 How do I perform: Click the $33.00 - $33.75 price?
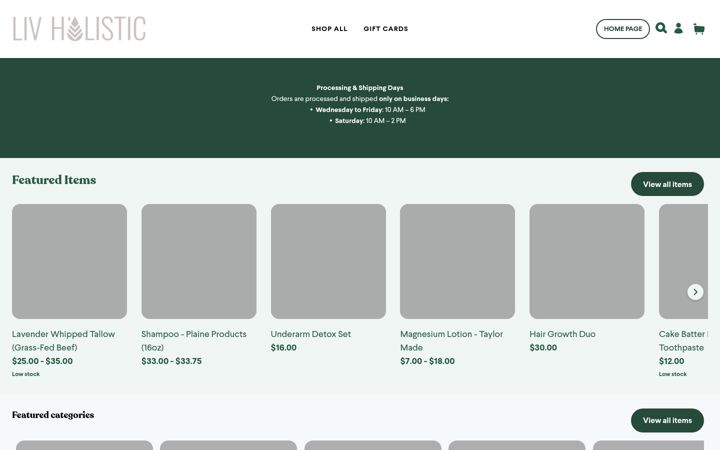coord(171,361)
